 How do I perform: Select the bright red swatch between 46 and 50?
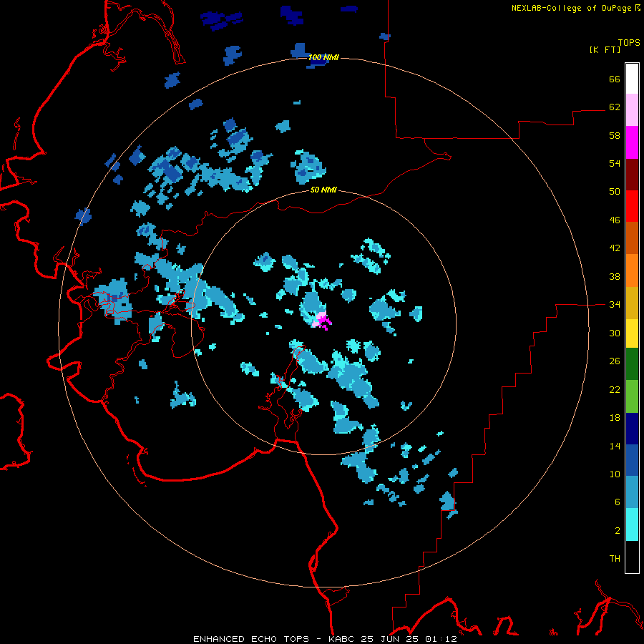tap(632, 206)
